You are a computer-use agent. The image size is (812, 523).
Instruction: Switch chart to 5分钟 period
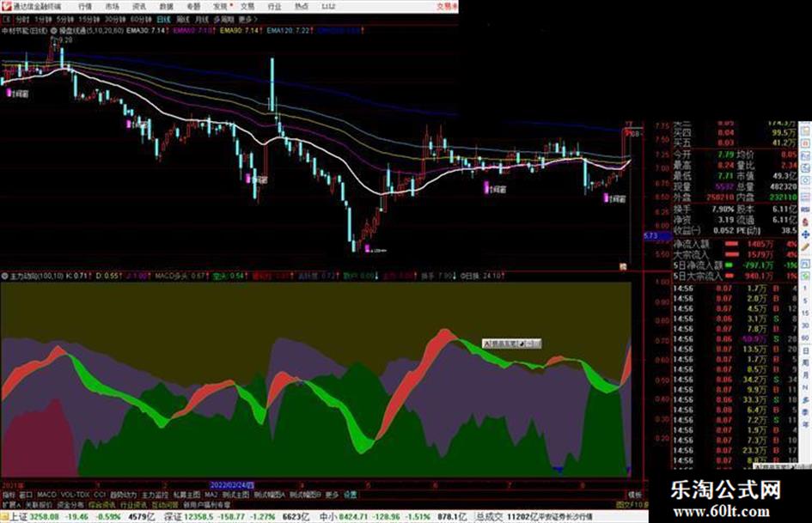pyautogui.click(x=65, y=20)
